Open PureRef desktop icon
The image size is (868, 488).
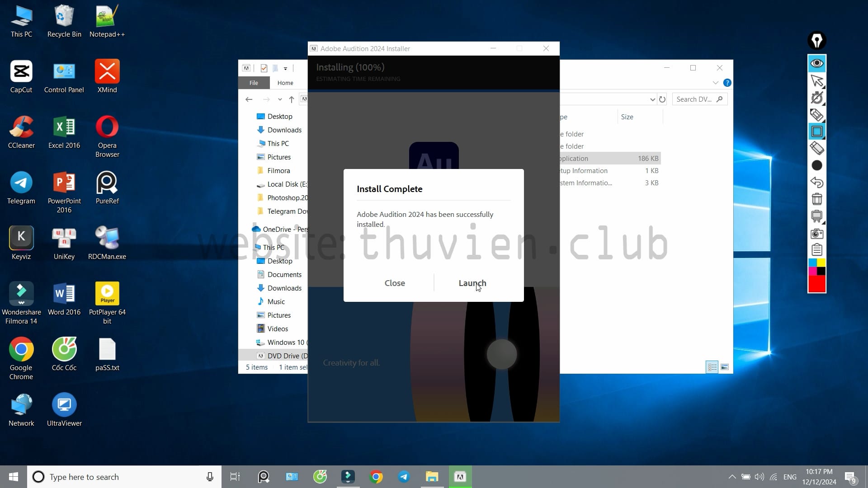(107, 188)
